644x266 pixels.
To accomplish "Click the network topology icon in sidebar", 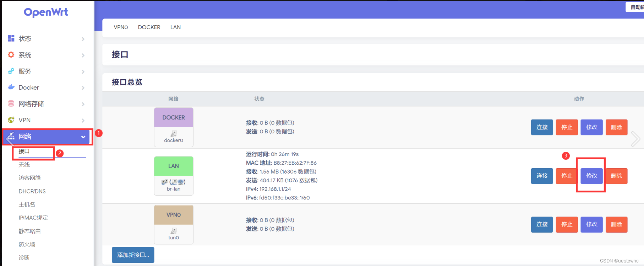I will click(11, 136).
